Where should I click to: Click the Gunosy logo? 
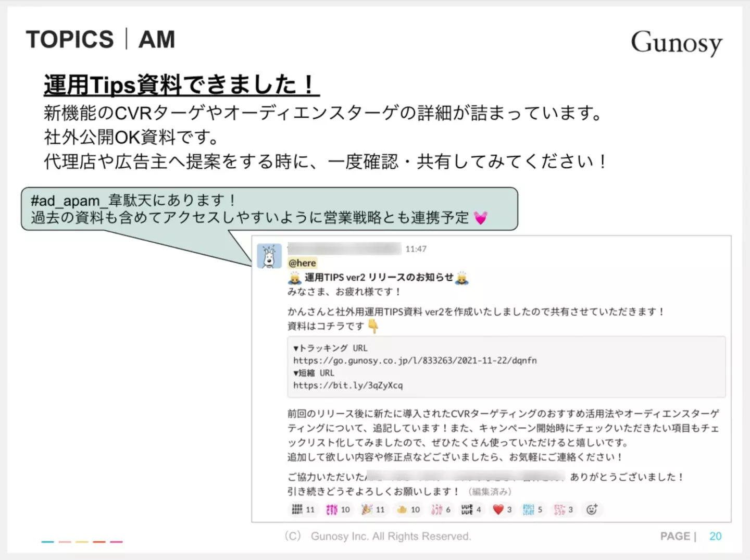(677, 43)
